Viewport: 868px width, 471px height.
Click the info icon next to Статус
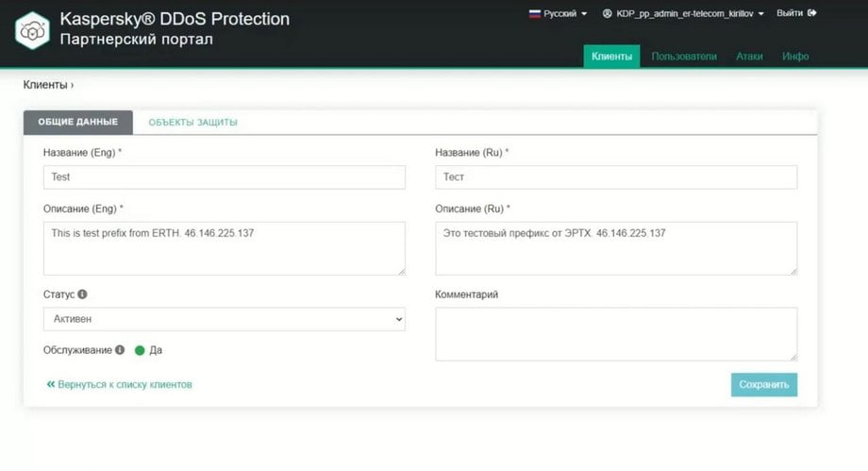click(x=82, y=294)
